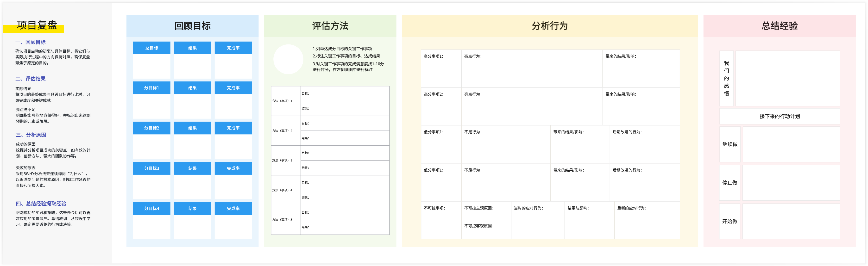Click 带来的结果/影响 cell in 高分事项2 row
The image size is (868, 266).
tap(641, 106)
